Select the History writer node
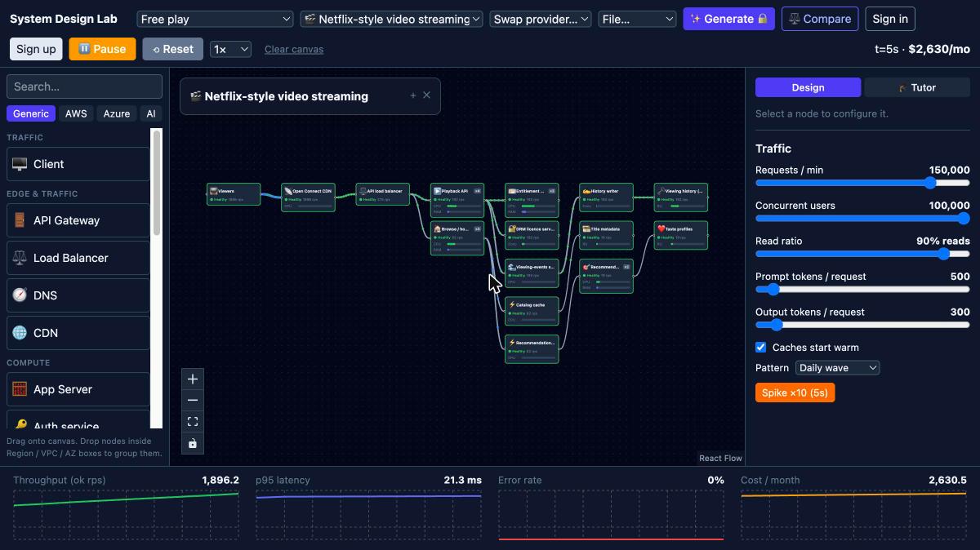Screen dimensions: 980x550 click(x=607, y=197)
